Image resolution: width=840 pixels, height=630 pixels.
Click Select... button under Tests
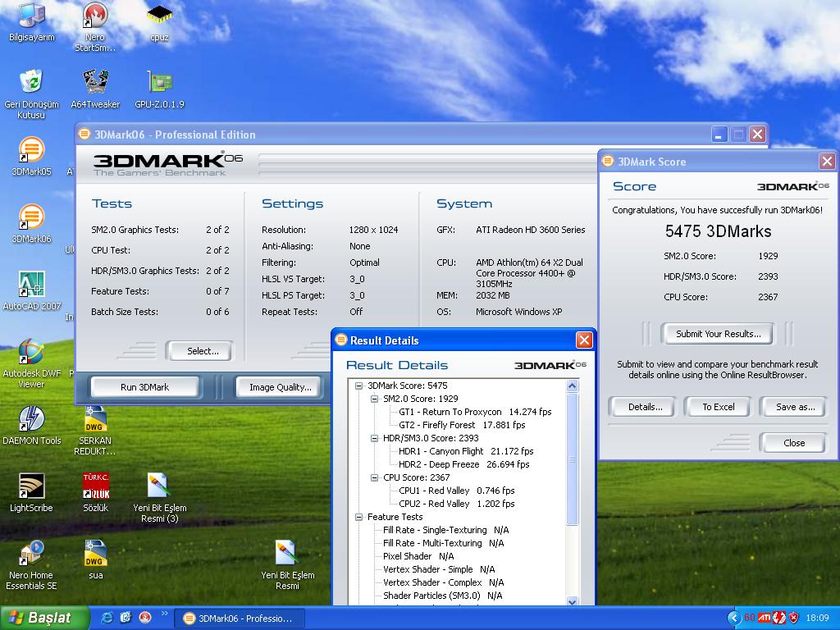[x=199, y=351]
